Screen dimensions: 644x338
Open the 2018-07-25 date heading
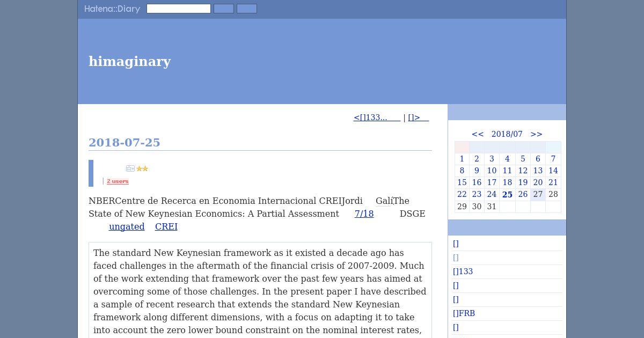(125, 142)
